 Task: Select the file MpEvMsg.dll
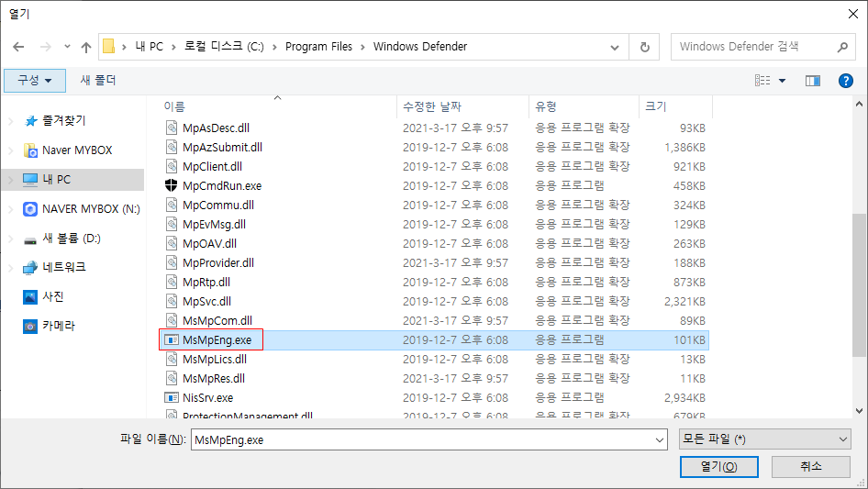coord(214,224)
